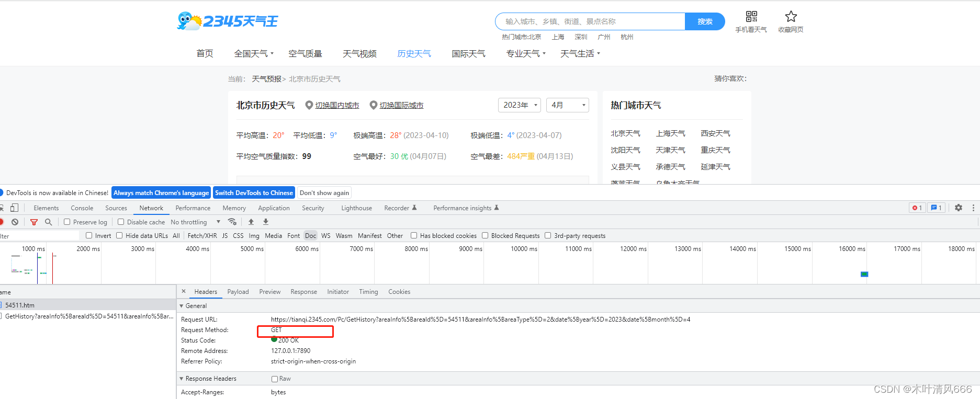
Task: Toggle the device toolbar icon in DevTools
Action: tap(15, 208)
